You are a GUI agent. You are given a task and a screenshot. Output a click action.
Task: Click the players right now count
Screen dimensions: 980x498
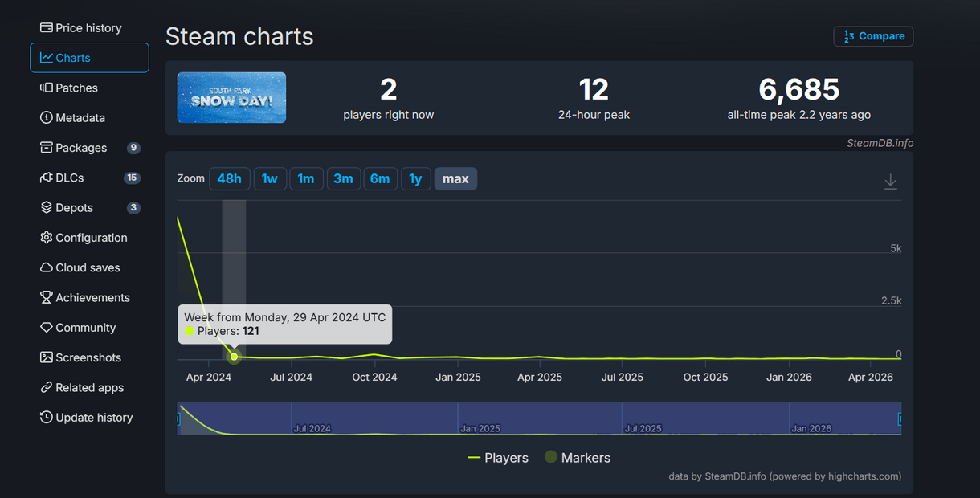(388, 90)
